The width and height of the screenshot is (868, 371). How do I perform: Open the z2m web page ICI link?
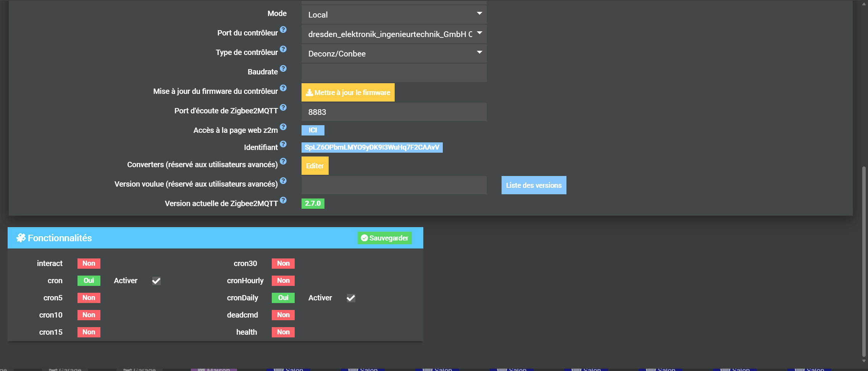(x=313, y=130)
